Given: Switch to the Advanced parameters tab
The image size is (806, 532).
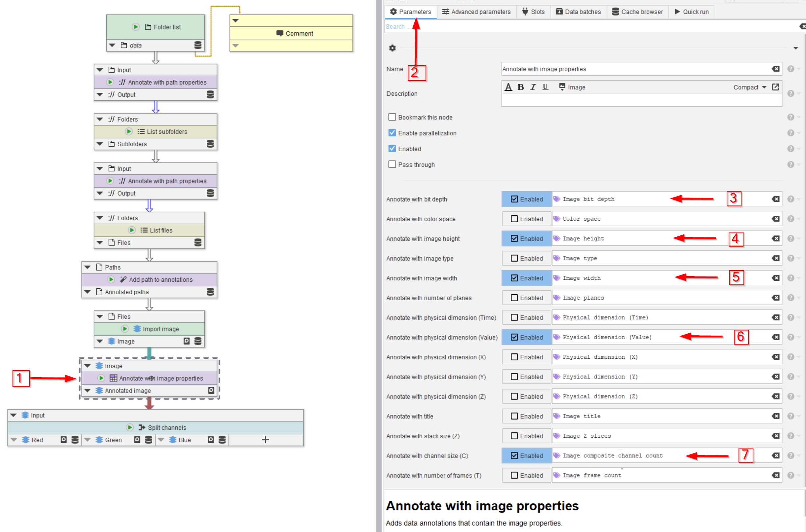Looking at the screenshot, I should [x=476, y=12].
